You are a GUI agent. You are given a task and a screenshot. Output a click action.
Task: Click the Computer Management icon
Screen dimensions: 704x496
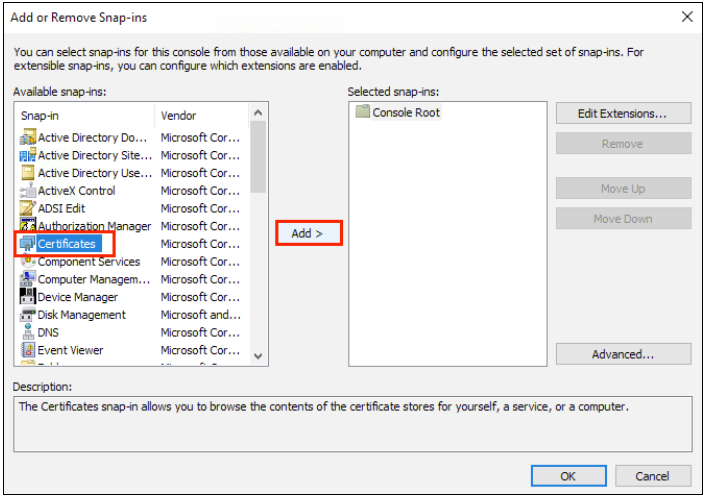(28, 279)
